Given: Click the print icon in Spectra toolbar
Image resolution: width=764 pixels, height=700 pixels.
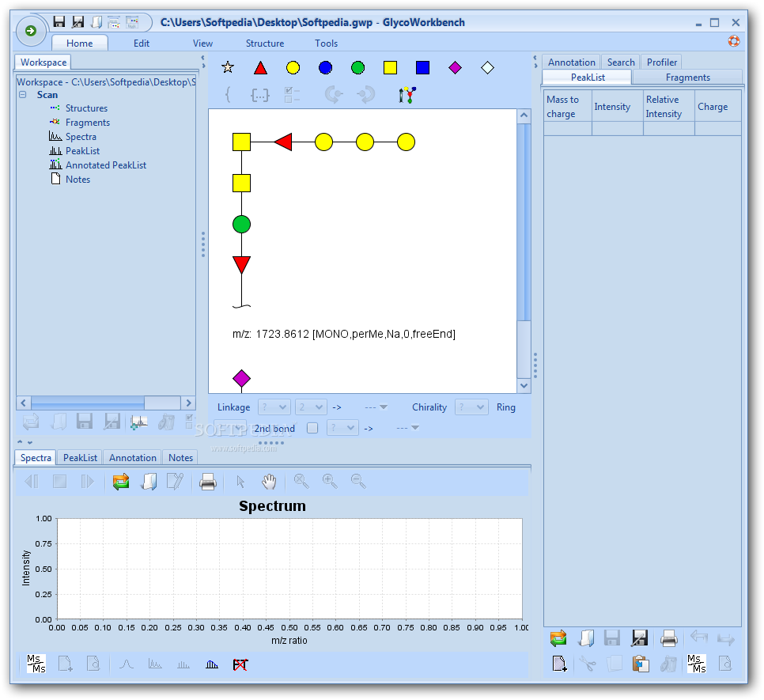Looking at the screenshot, I should [208, 482].
